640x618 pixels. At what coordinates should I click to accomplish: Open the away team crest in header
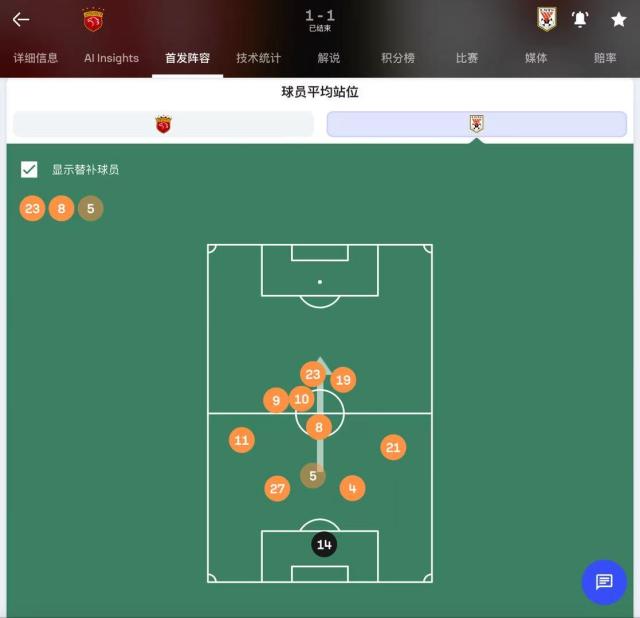547,19
